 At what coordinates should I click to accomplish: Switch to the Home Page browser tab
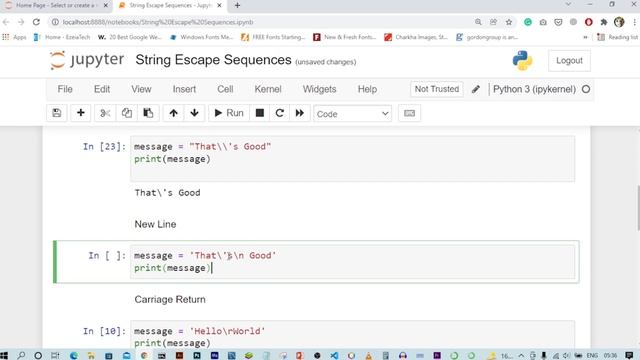55,5
